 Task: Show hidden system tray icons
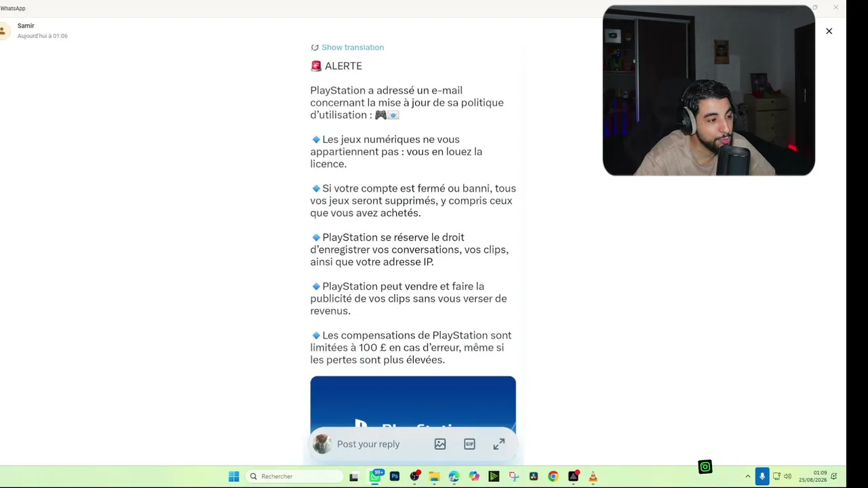tap(748, 476)
